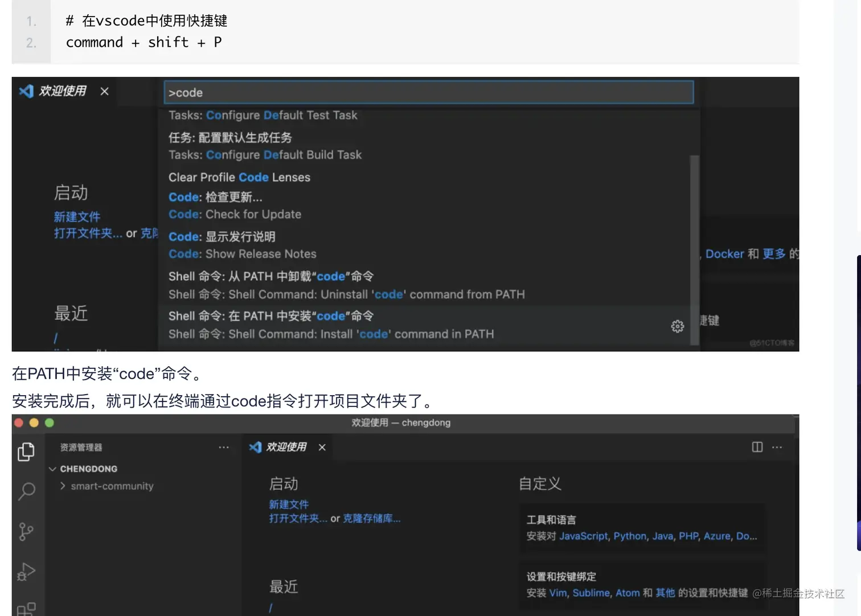This screenshot has height=616, width=861.
Task: Click 新建文件 link in upper welcome page
Action: (x=77, y=217)
